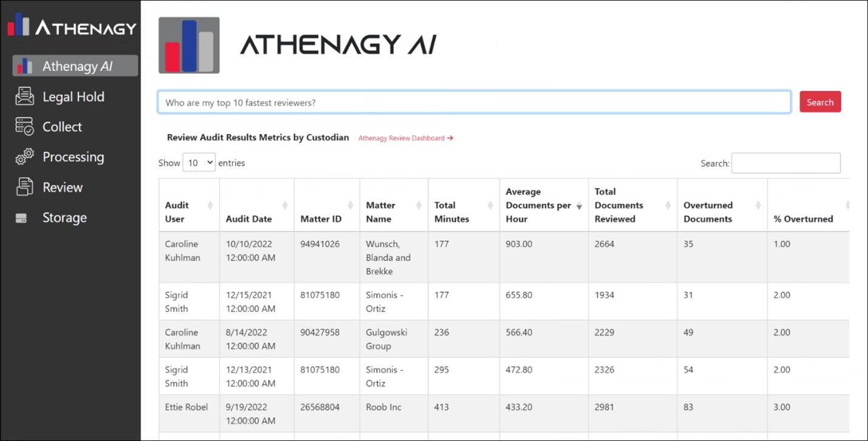
Task: Open the Show entries dropdown
Action: point(198,163)
